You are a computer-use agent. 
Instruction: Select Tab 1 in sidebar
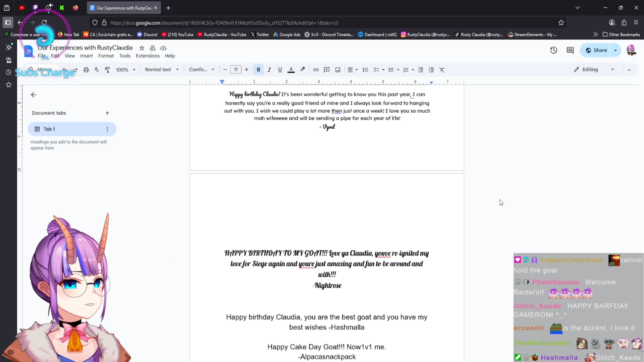(72, 129)
